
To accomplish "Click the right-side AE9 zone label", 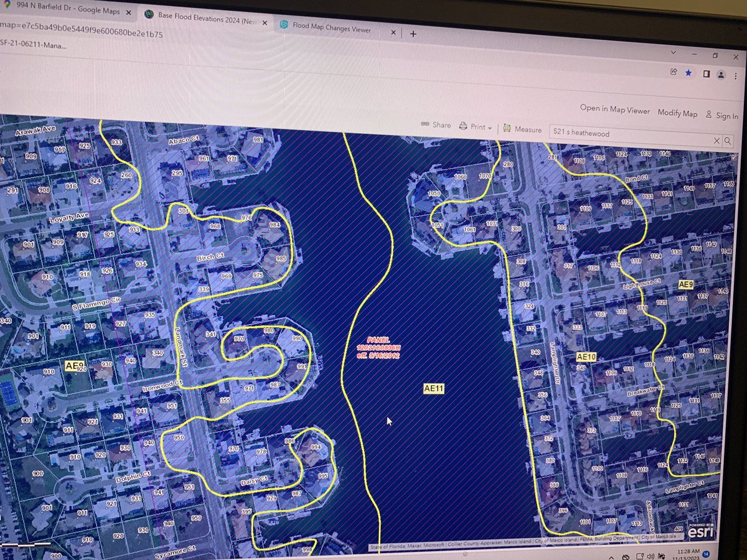I will [x=685, y=284].
